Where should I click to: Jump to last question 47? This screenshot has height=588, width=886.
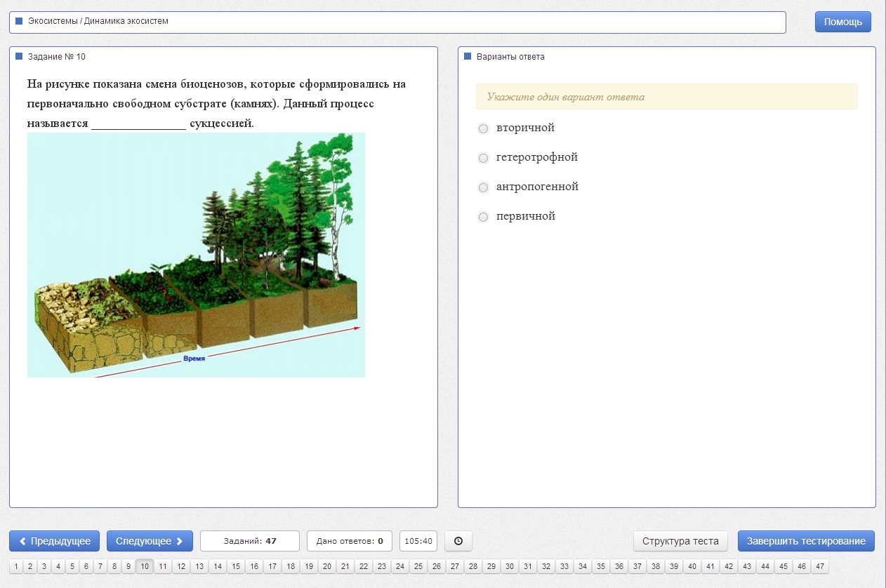click(x=820, y=566)
